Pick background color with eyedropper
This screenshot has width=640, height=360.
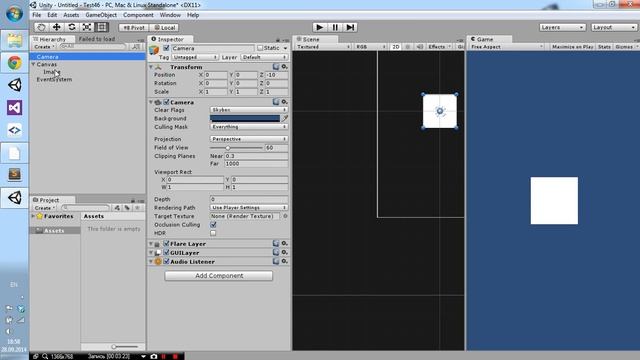pos(285,118)
